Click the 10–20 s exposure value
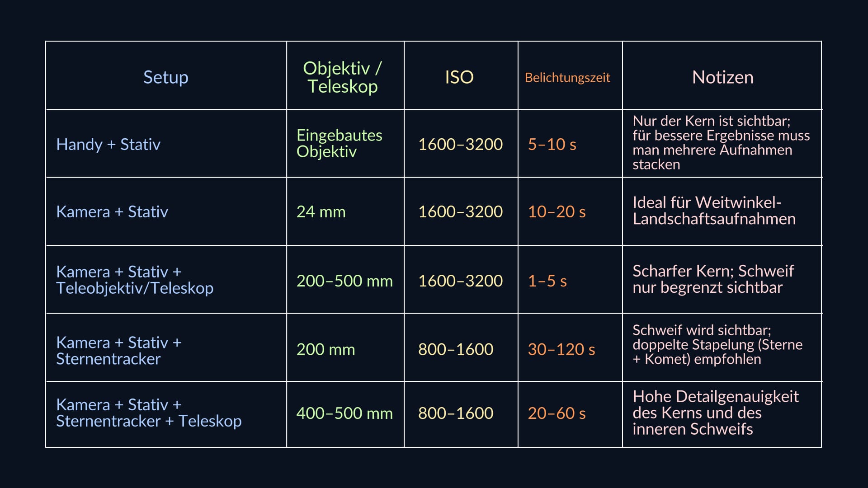The width and height of the screenshot is (868, 488). [557, 211]
